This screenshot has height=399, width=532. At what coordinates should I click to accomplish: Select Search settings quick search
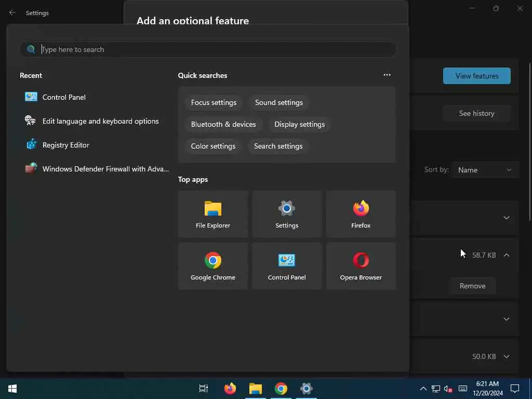278,146
